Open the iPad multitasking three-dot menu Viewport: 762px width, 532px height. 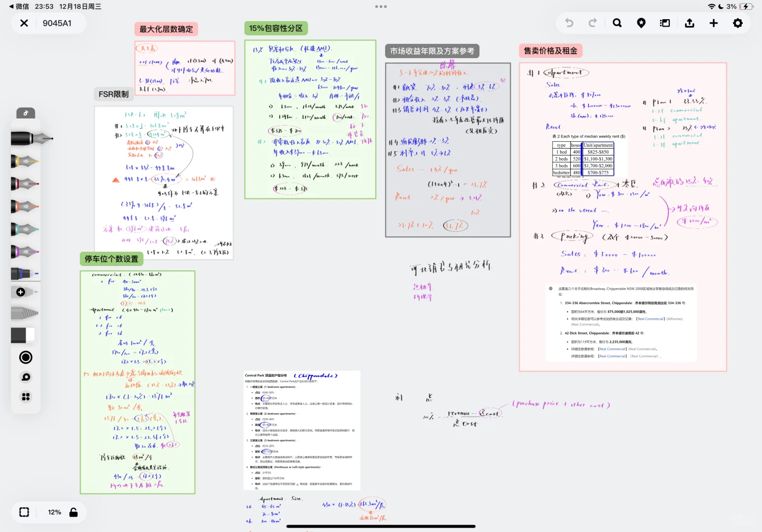coord(381,6)
